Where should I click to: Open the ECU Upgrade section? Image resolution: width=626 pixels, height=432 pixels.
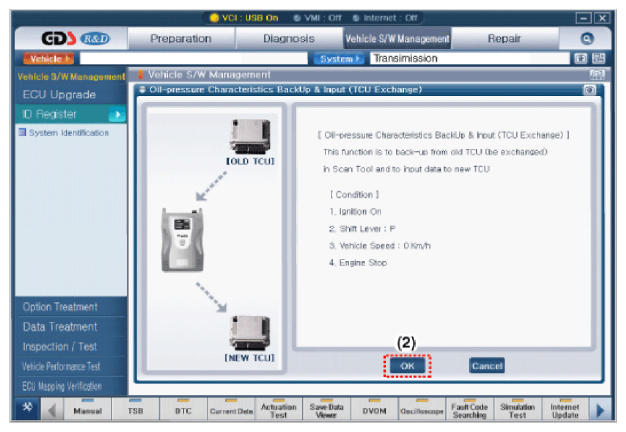coord(62,95)
